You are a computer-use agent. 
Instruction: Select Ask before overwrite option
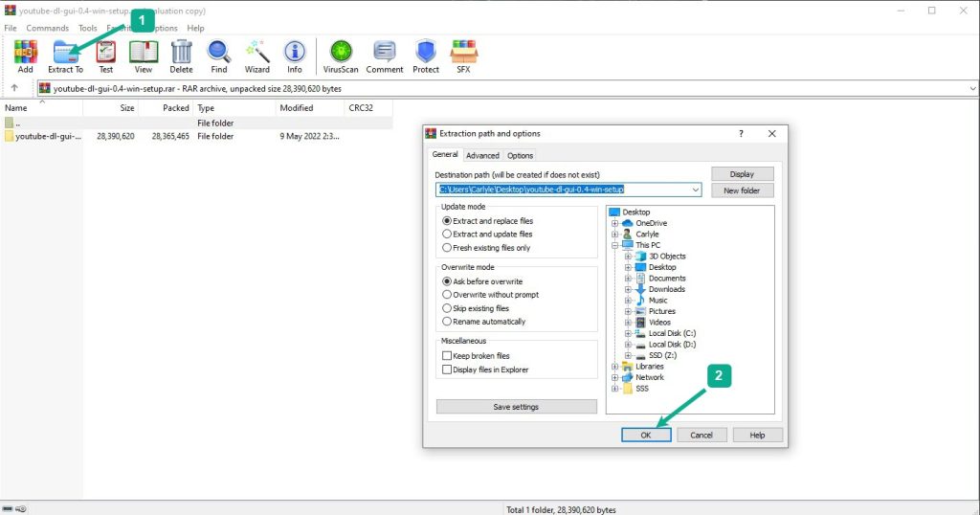tap(482, 281)
